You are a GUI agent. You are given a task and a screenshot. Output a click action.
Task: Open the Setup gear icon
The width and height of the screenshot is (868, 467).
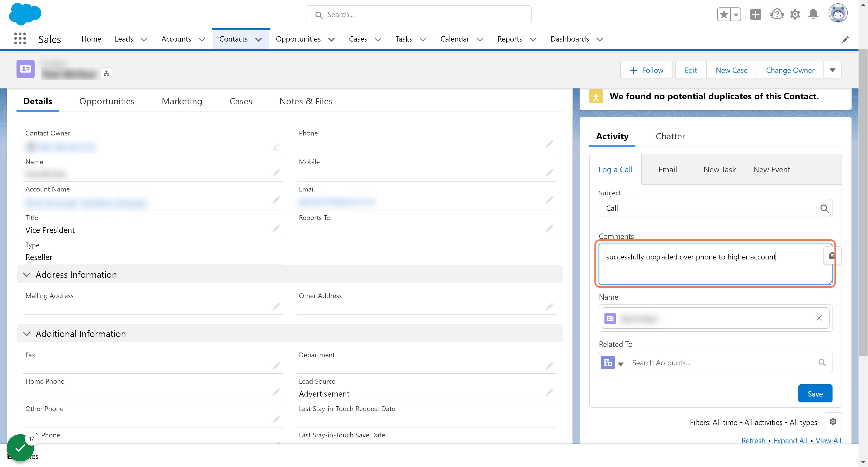click(795, 14)
